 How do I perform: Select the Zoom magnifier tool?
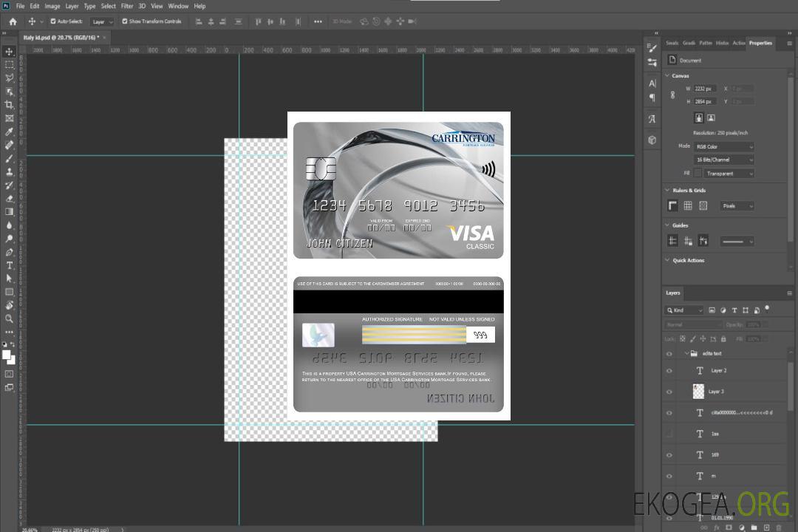tap(9, 318)
